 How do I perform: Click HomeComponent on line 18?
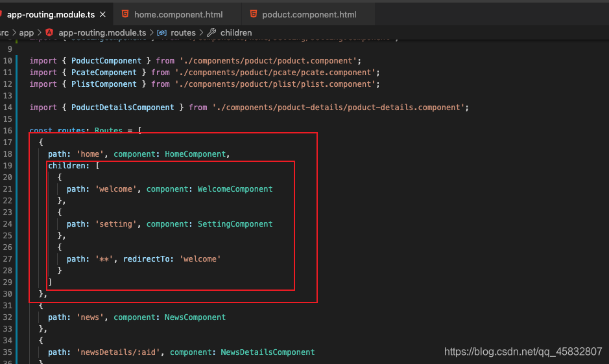tap(195, 154)
